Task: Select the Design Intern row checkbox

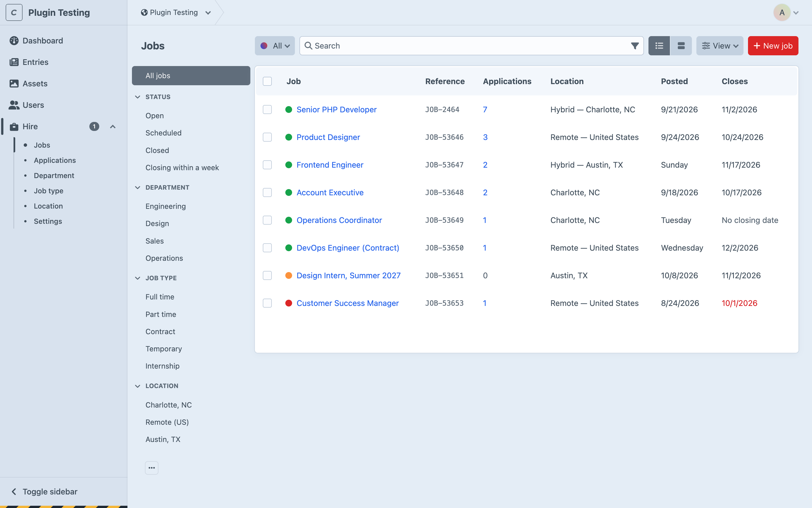Action: tap(267, 275)
